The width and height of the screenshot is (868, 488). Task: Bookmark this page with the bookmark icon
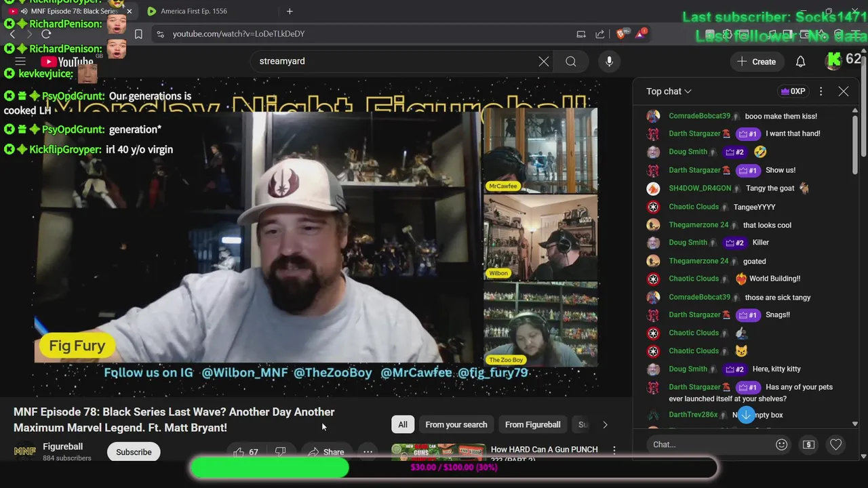[138, 34]
